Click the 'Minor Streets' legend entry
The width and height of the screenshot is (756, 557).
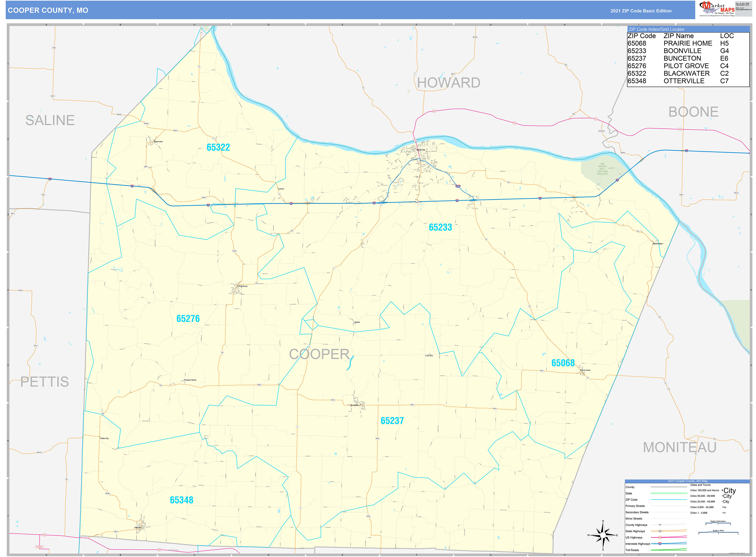click(634, 519)
